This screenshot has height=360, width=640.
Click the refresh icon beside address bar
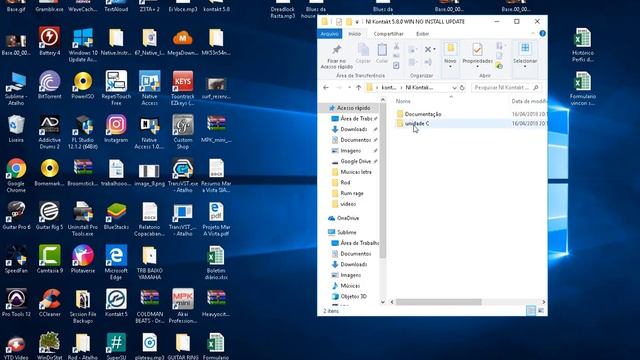click(x=462, y=87)
